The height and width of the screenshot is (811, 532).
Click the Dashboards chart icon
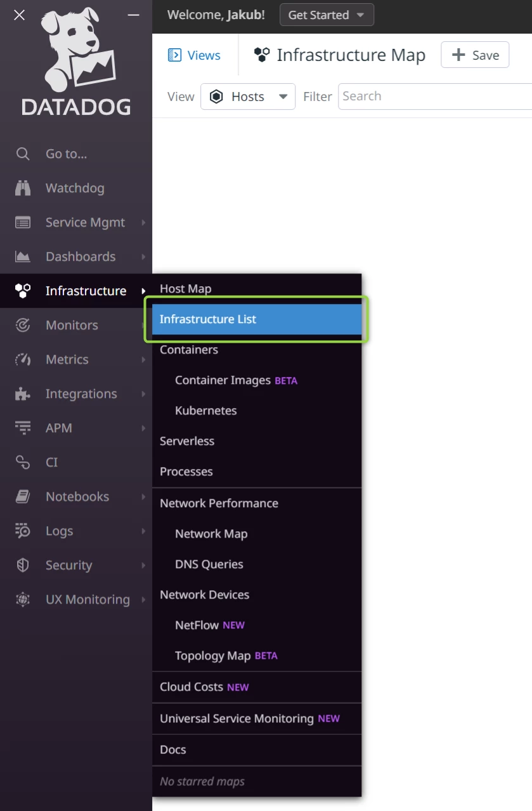23,256
